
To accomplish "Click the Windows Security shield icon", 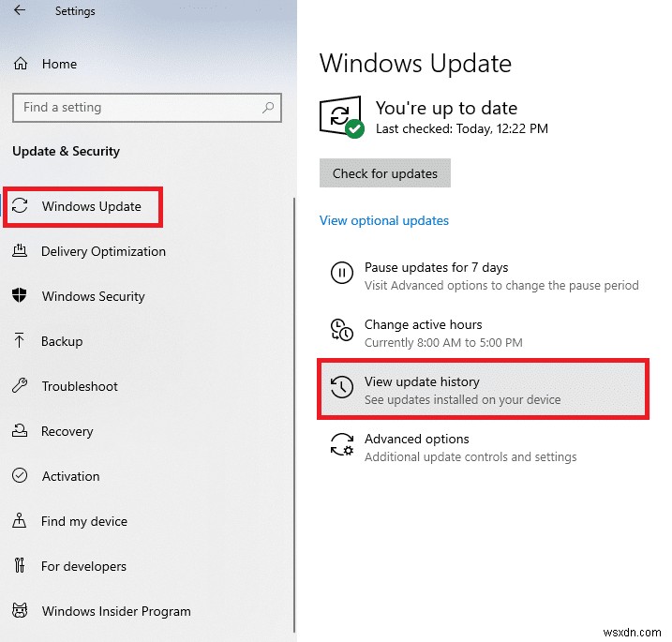I will (x=20, y=296).
